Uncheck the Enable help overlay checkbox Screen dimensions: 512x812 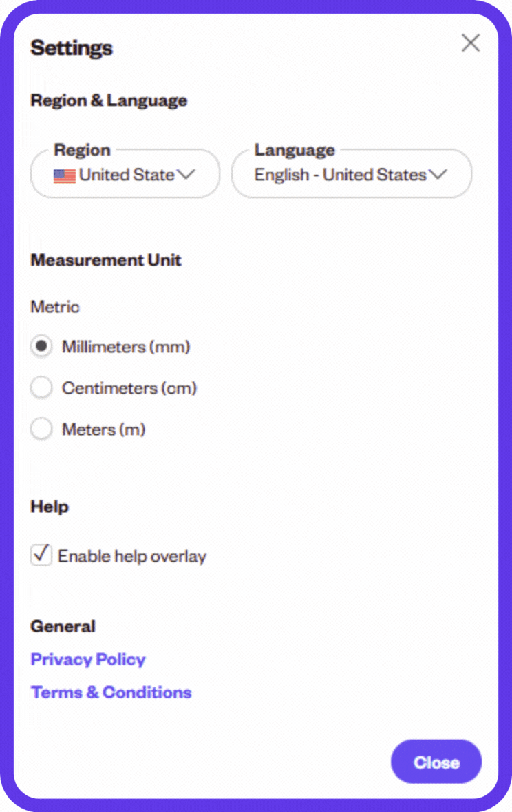[41, 555]
